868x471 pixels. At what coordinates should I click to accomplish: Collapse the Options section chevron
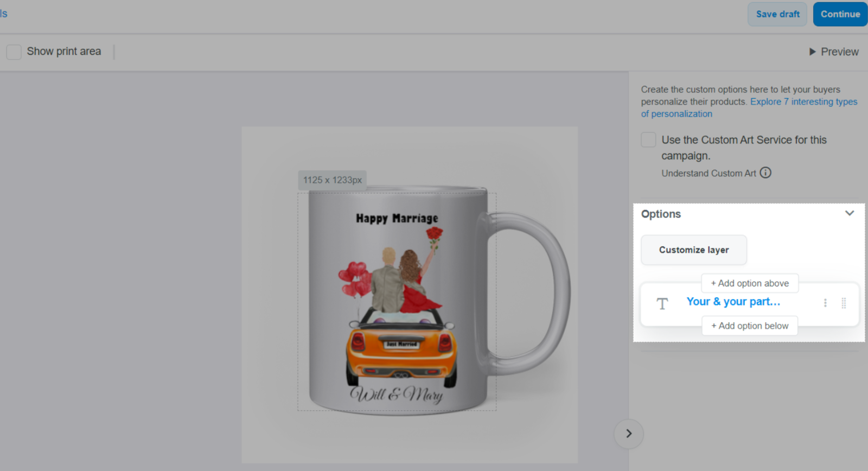coord(849,213)
